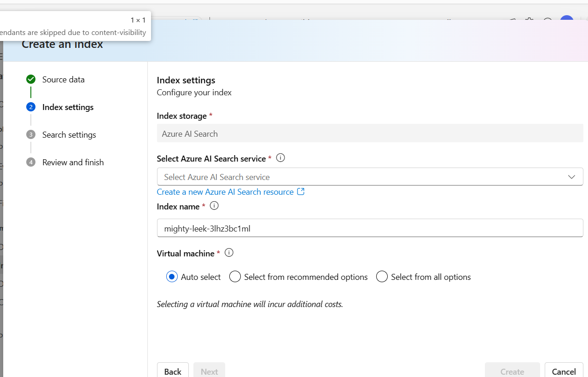Enable the Select from all options radio button
Image resolution: width=588 pixels, height=377 pixels.
(382, 276)
